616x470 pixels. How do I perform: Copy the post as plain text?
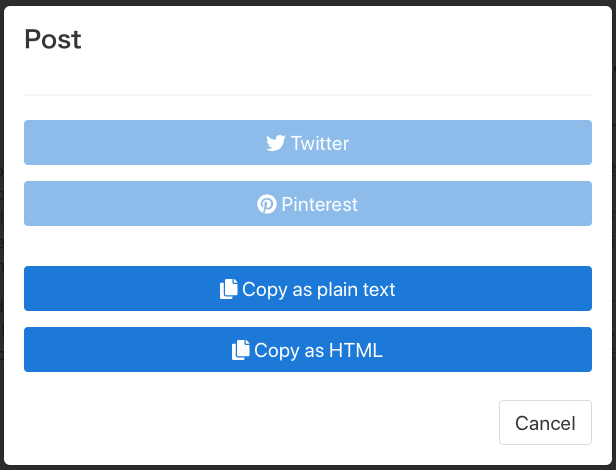point(308,288)
